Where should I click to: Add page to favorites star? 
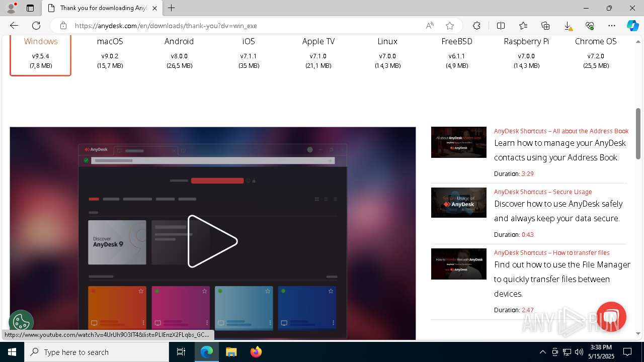(450, 26)
